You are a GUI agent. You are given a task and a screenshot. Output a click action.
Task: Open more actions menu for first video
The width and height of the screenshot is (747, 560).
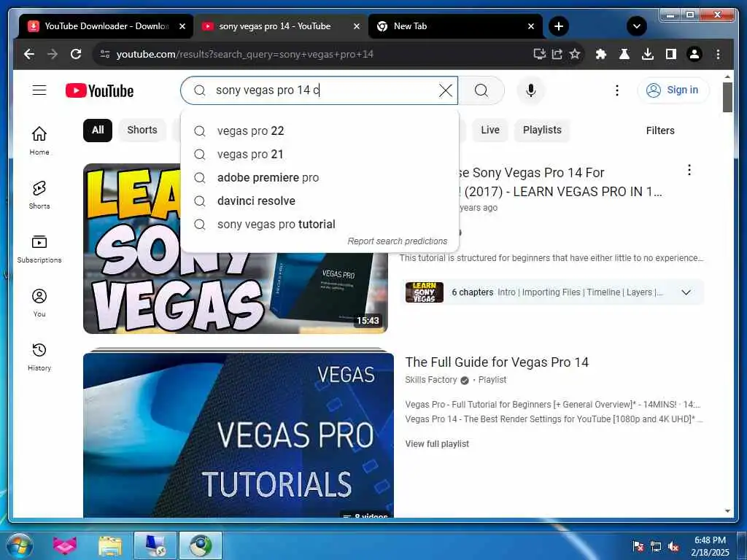(x=689, y=170)
